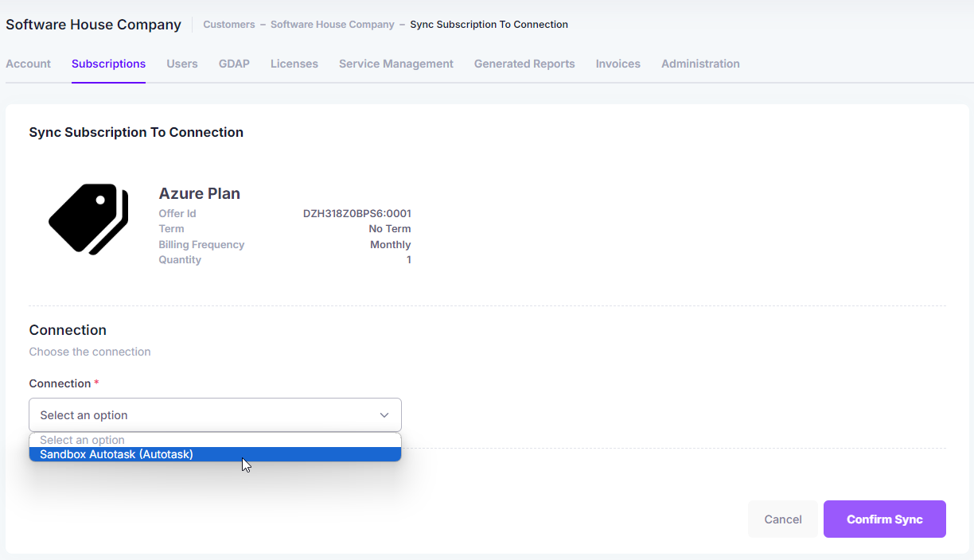This screenshot has height=560, width=974.
Task: Click the 'Monthly' billing frequency value
Action: pos(391,244)
